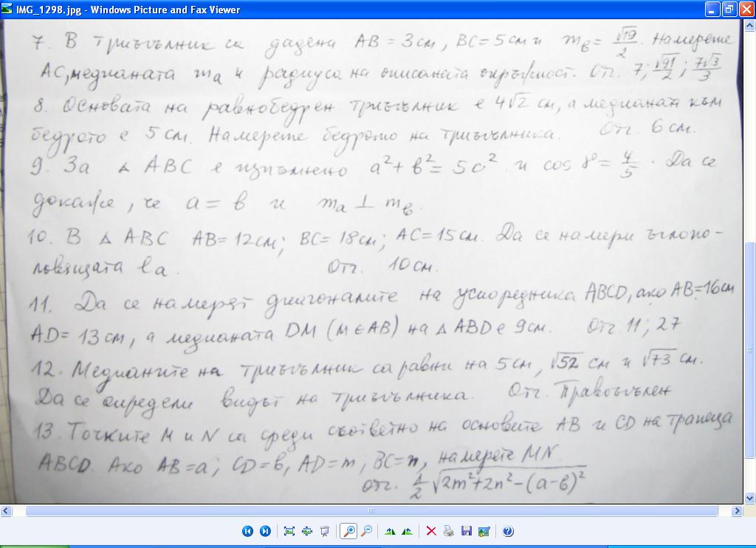Print the image using printer icon
Screen dimensions: 756x548
coord(449,531)
